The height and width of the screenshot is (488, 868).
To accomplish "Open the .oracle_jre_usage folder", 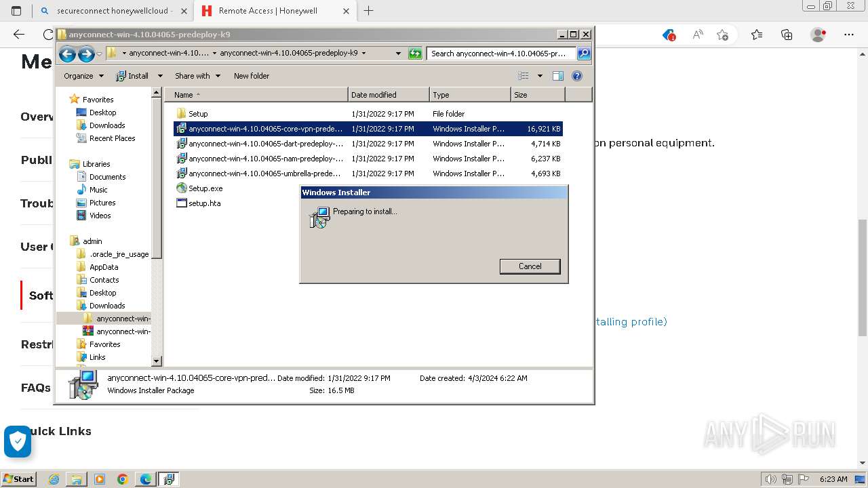I will pos(119,254).
